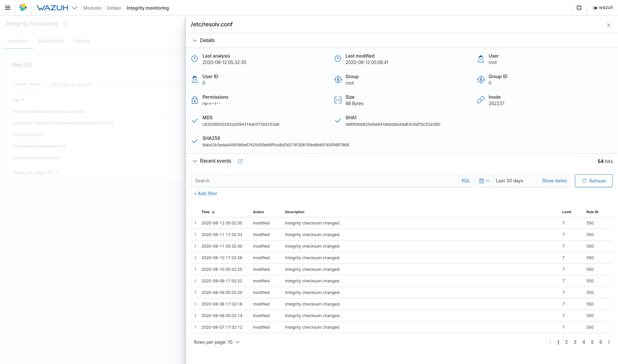Screen dimensions: 618x364
Task: Click the MD5 checkmark icon
Action: click(195, 121)
